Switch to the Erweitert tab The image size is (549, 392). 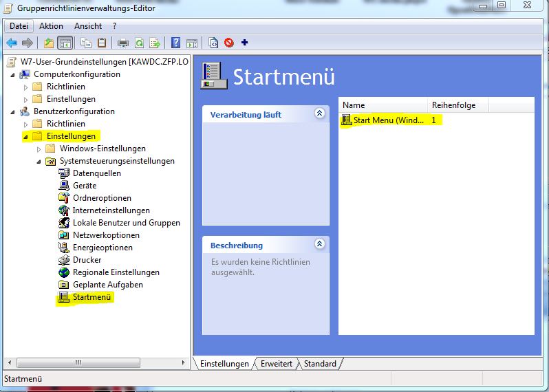(277, 364)
